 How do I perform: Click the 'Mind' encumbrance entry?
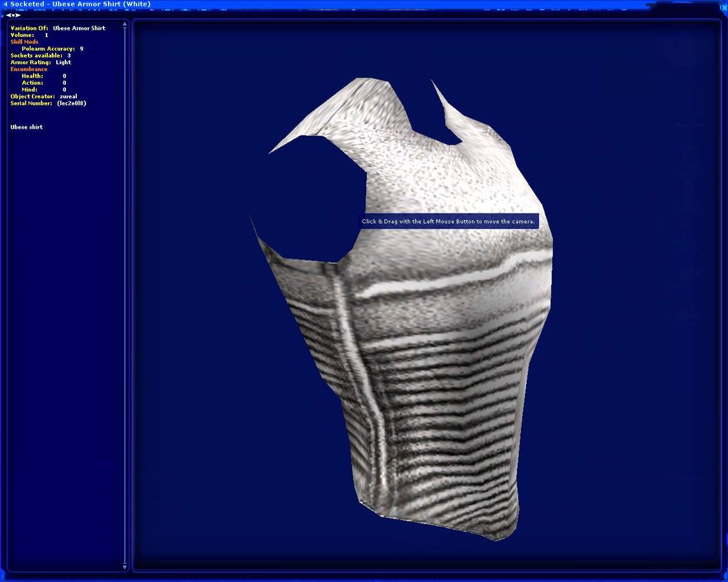30,90
